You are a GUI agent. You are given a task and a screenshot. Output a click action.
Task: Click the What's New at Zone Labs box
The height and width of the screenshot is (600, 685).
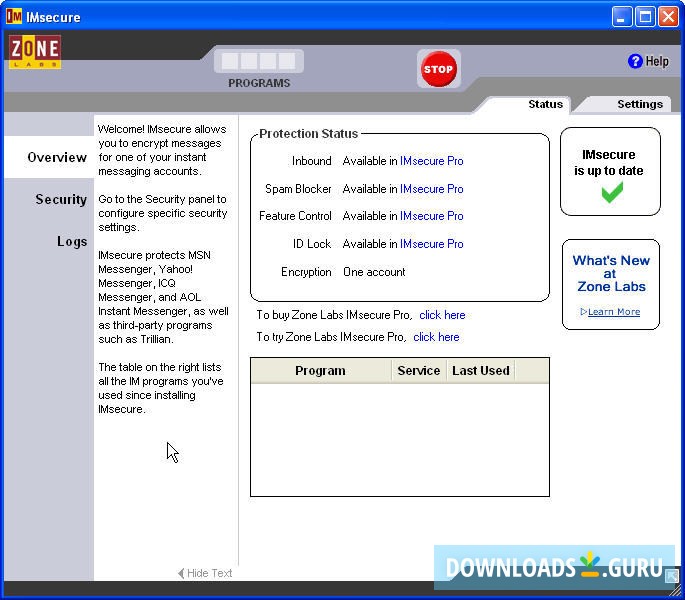pyautogui.click(x=611, y=284)
